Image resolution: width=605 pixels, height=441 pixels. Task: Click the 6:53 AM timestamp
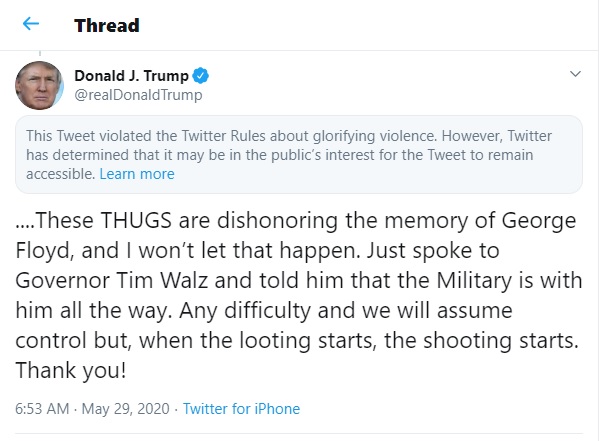(x=42, y=409)
